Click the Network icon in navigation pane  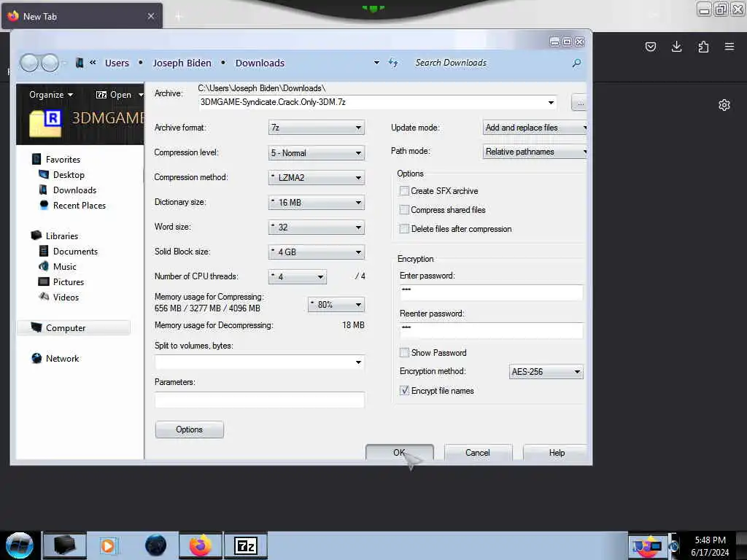point(36,359)
